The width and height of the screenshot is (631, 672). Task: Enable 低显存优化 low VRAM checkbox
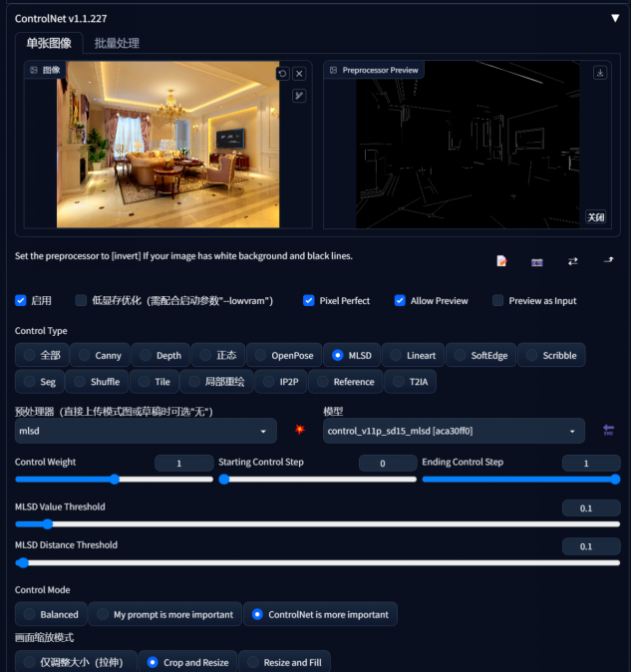[x=81, y=300]
